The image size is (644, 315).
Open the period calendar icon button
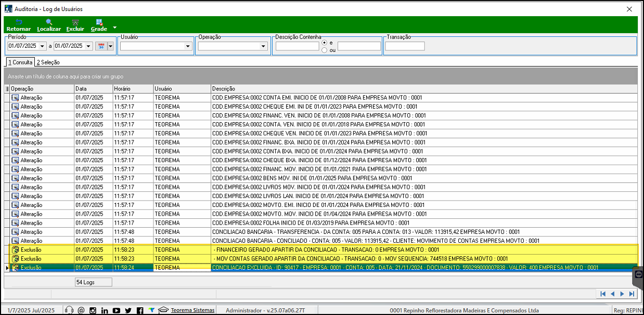(x=101, y=46)
